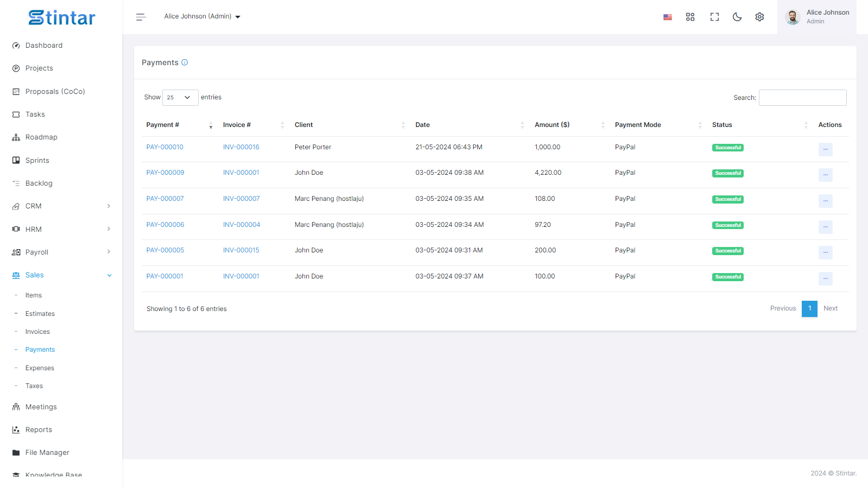
Task: Open actions menu for PAY-000007
Action: click(x=825, y=201)
